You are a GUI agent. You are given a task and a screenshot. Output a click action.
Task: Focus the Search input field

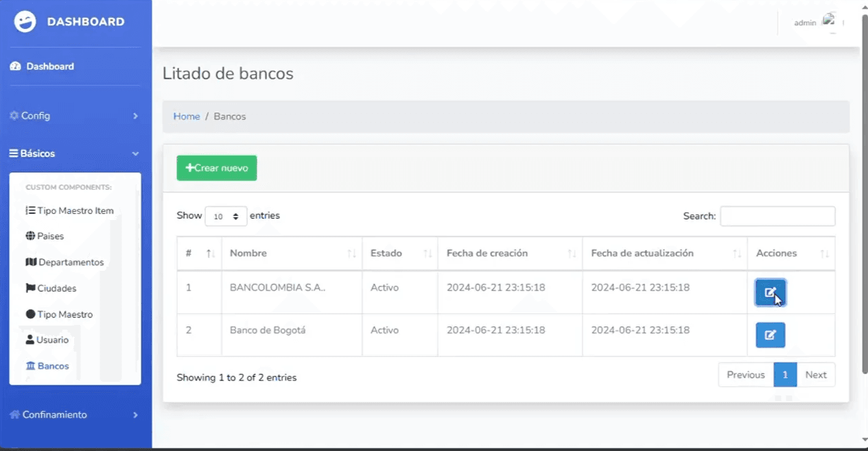(x=777, y=216)
